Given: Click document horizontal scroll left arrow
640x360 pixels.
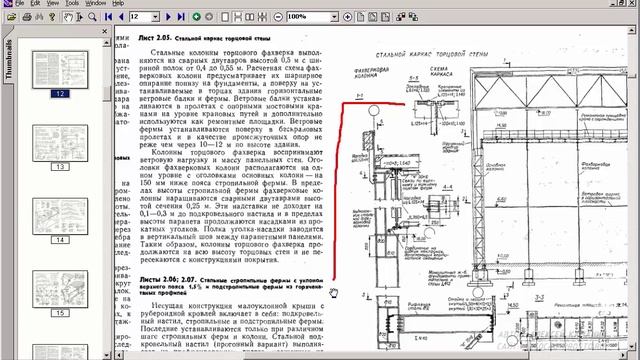Looking at the screenshot, I should (x=119, y=356).
